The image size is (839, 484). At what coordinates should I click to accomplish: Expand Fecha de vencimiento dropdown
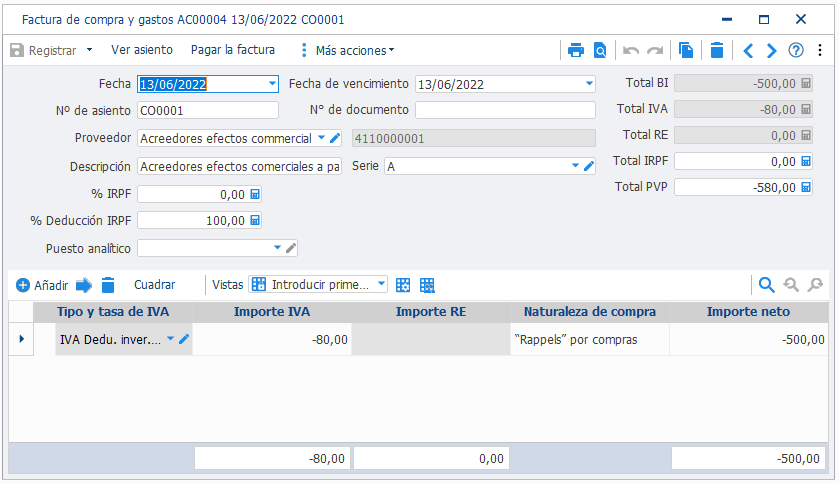click(x=589, y=83)
